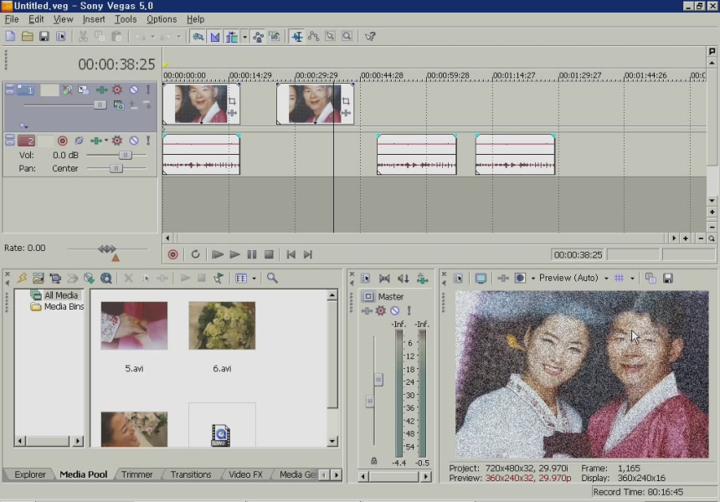Click the Play button

(x=235, y=254)
